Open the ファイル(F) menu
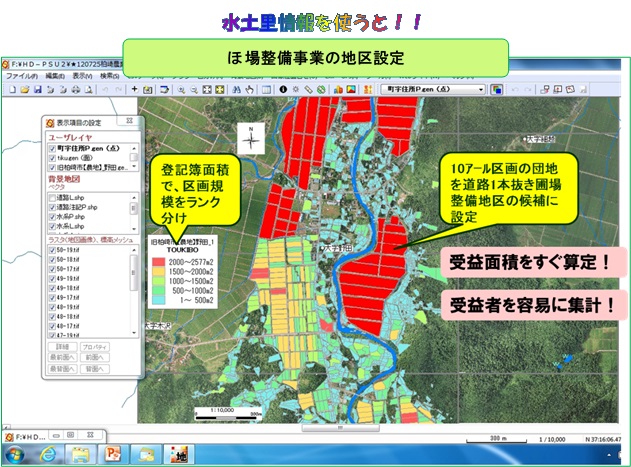631x467 pixels. [x=22, y=76]
